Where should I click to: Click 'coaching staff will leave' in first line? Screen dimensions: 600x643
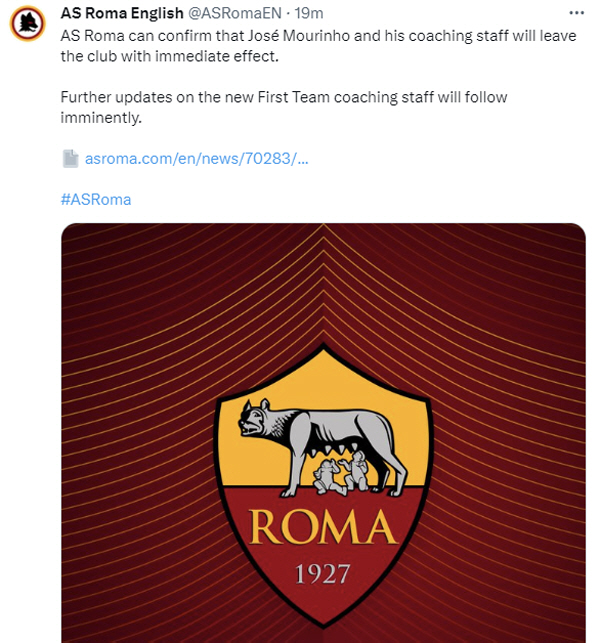[493, 36]
